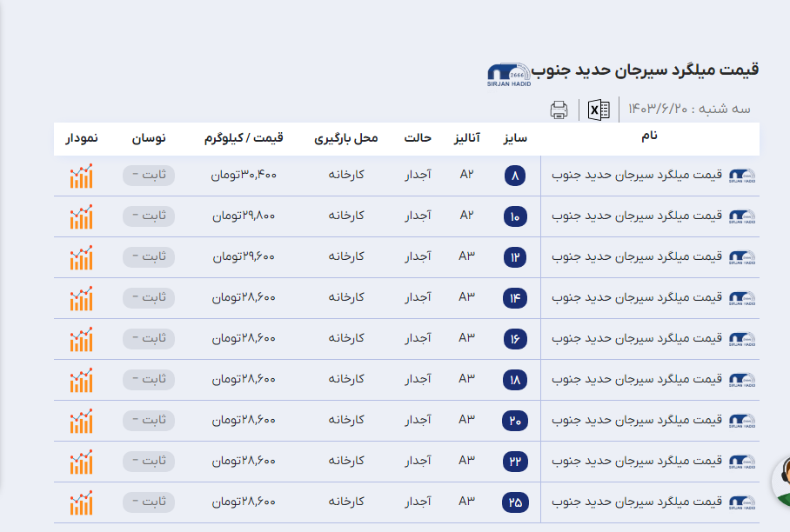Open the size 8 rebar name link
790x532 pixels.
pyautogui.click(x=638, y=176)
